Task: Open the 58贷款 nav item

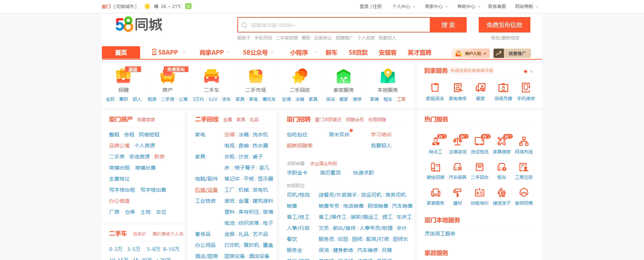Action: tap(358, 52)
